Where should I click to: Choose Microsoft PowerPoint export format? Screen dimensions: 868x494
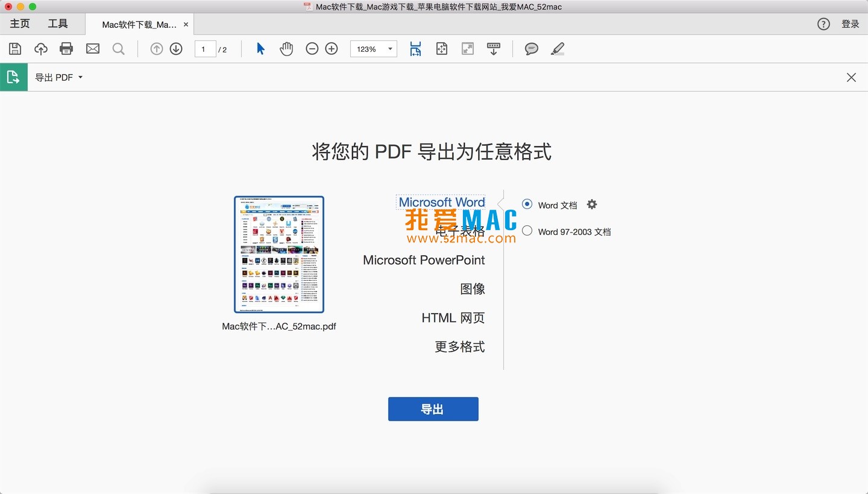424,260
